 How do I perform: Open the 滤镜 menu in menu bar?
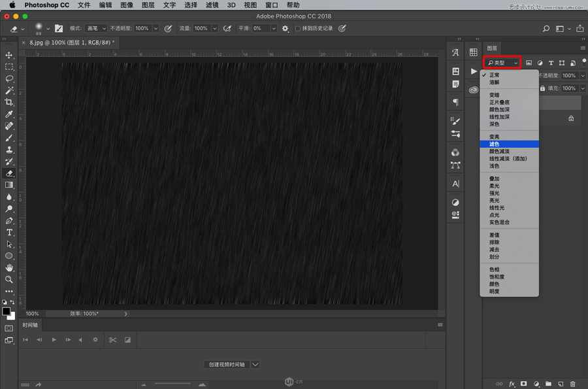(x=212, y=5)
